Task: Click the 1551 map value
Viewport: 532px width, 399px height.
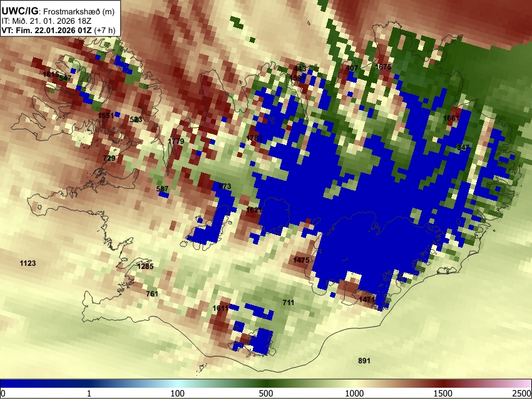Action: point(106,116)
